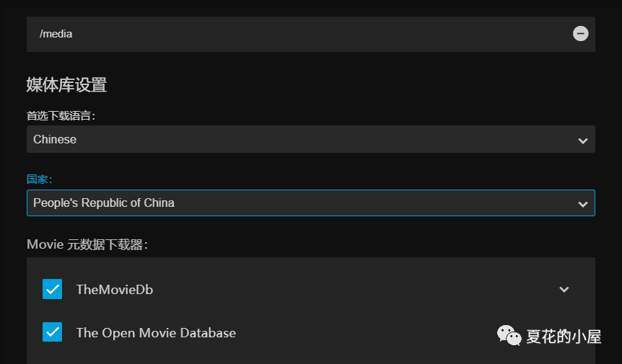The height and width of the screenshot is (364, 622).
Task: Remove the /media folder with minus icon
Action: [x=580, y=34]
